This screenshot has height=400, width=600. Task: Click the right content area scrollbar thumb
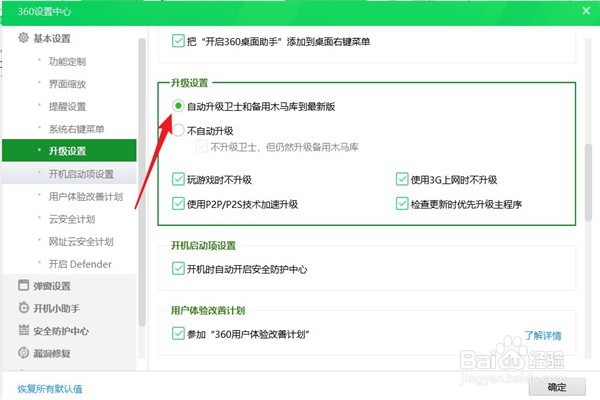click(x=589, y=182)
